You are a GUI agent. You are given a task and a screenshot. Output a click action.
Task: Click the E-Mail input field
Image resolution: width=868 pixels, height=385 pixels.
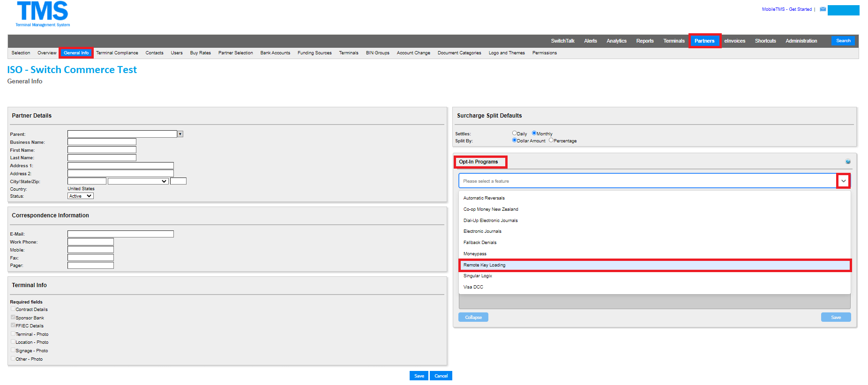[120, 234]
